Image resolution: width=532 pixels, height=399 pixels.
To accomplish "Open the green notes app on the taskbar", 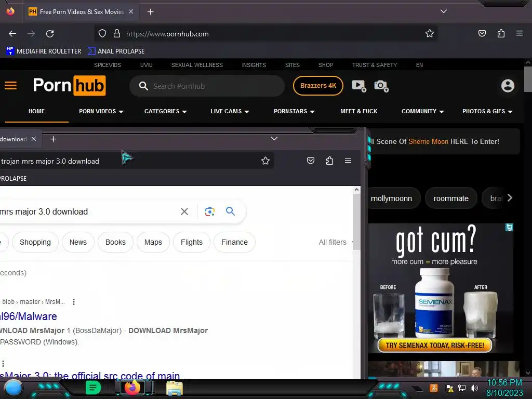I will click(x=93, y=388).
